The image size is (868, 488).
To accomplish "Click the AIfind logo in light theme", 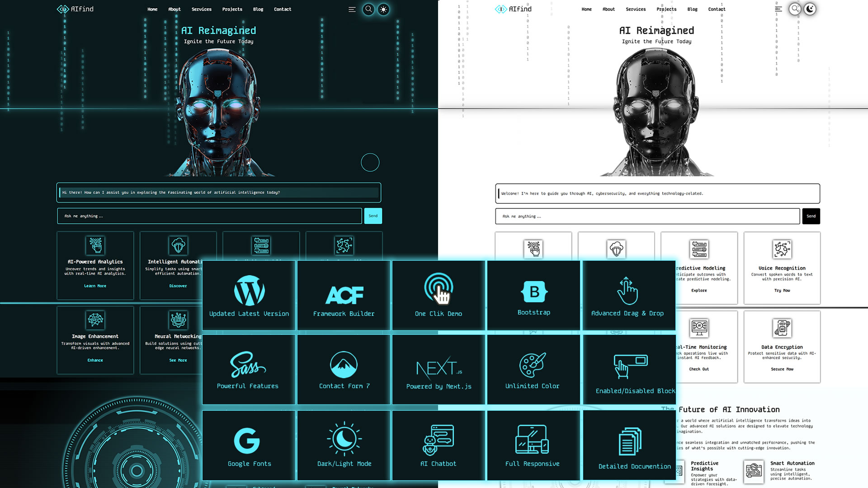I will click(513, 9).
